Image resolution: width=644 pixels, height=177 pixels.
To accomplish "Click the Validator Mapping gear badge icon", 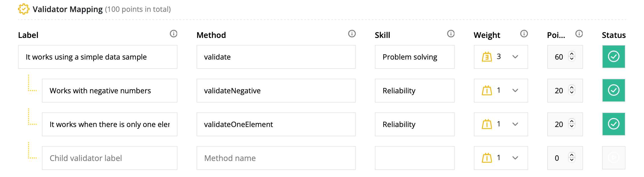I will point(24,9).
